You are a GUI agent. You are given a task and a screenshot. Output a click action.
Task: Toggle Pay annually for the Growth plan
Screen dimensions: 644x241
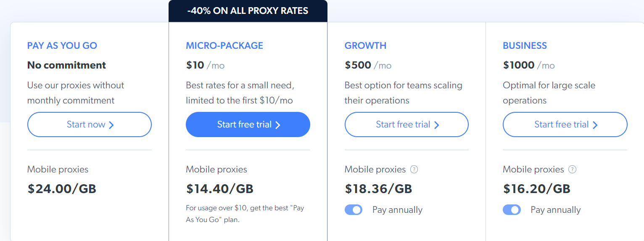pyautogui.click(x=354, y=210)
